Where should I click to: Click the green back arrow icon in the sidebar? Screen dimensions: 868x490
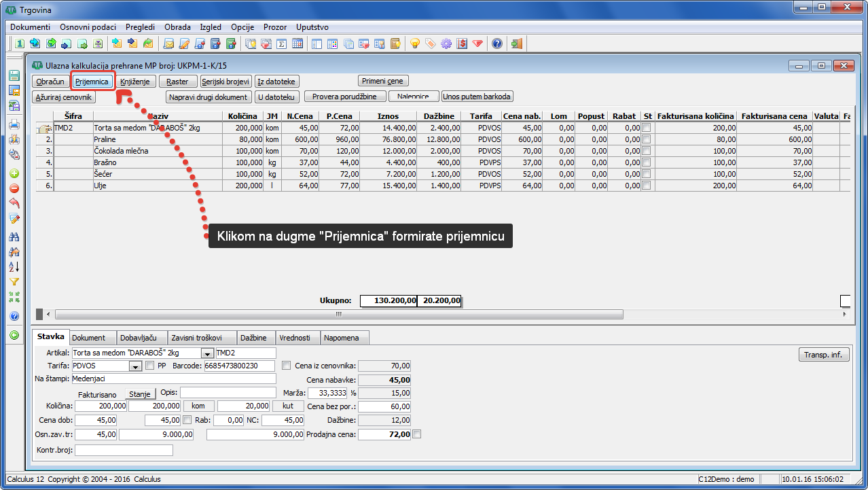[14, 334]
